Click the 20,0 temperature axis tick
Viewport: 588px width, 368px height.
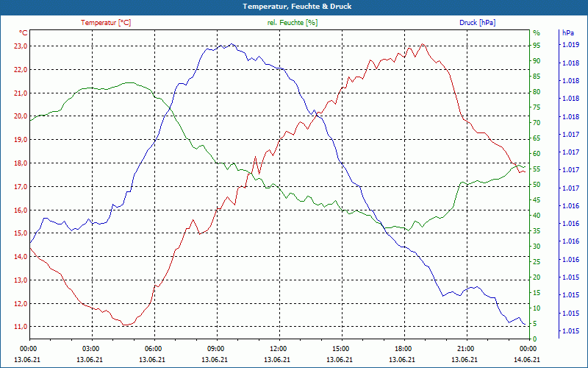21,116
